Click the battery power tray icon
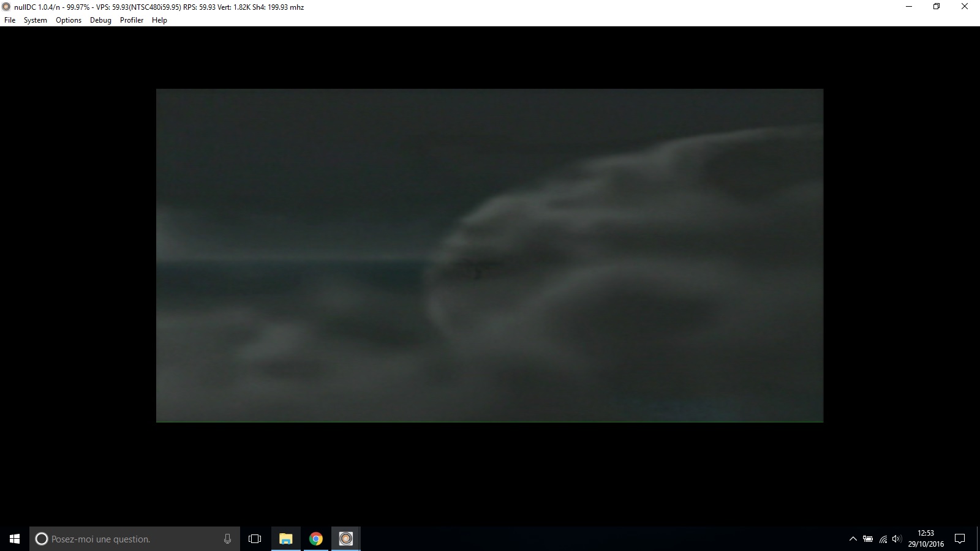Image resolution: width=980 pixels, height=551 pixels. [868, 539]
